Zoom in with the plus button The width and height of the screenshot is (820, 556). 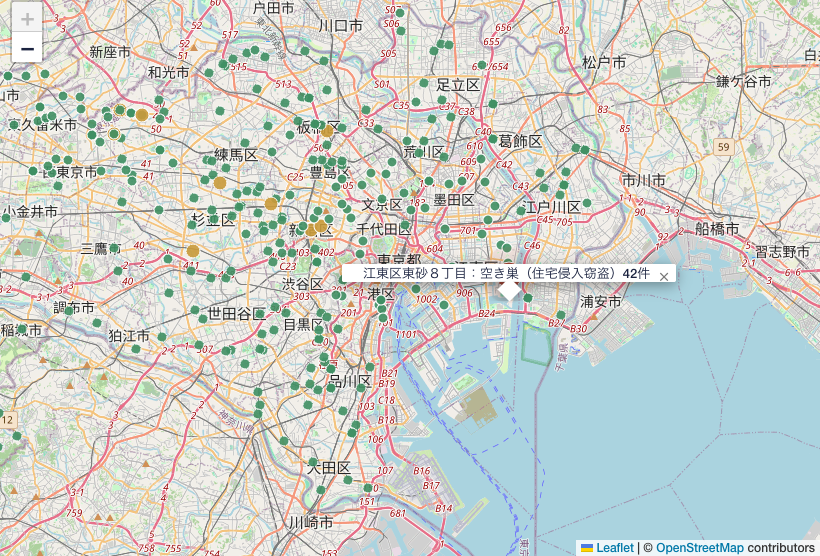click(27, 19)
